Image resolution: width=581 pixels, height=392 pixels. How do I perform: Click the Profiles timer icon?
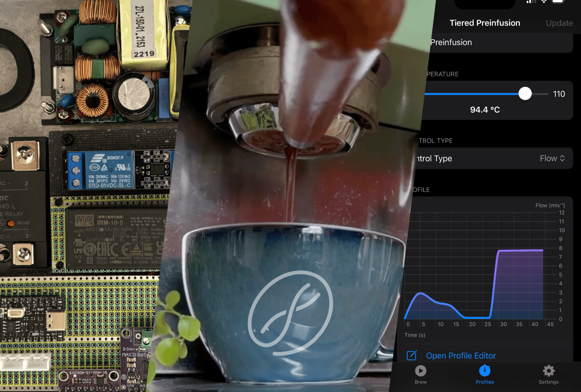485,371
